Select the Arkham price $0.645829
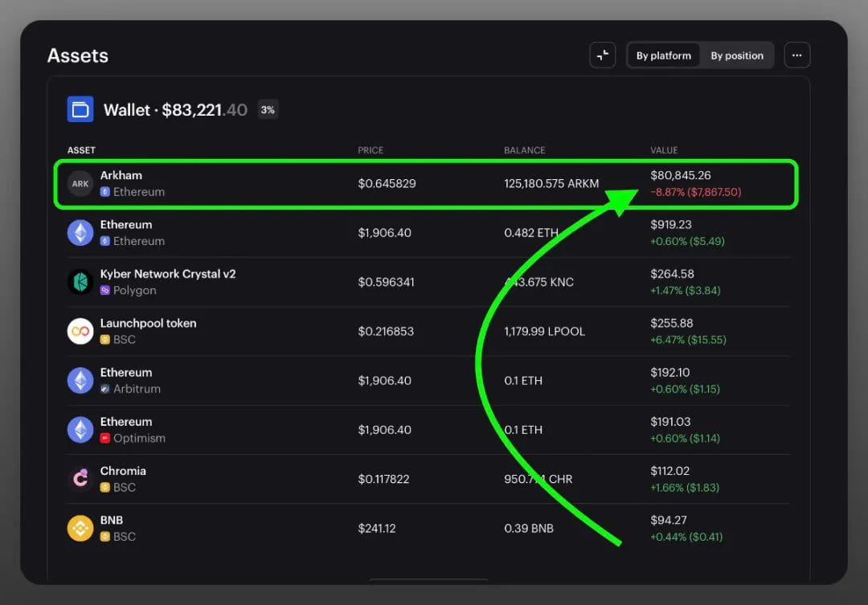868x605 pixels. 387,184
